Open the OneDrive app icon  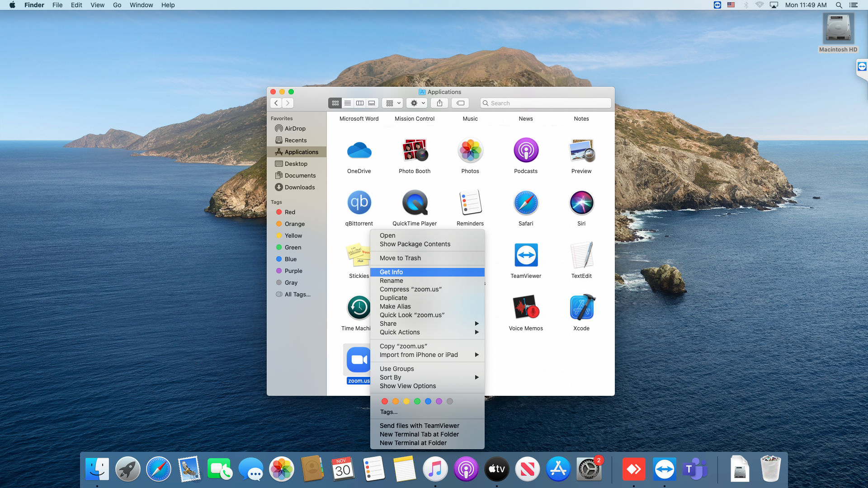[359, 151]
